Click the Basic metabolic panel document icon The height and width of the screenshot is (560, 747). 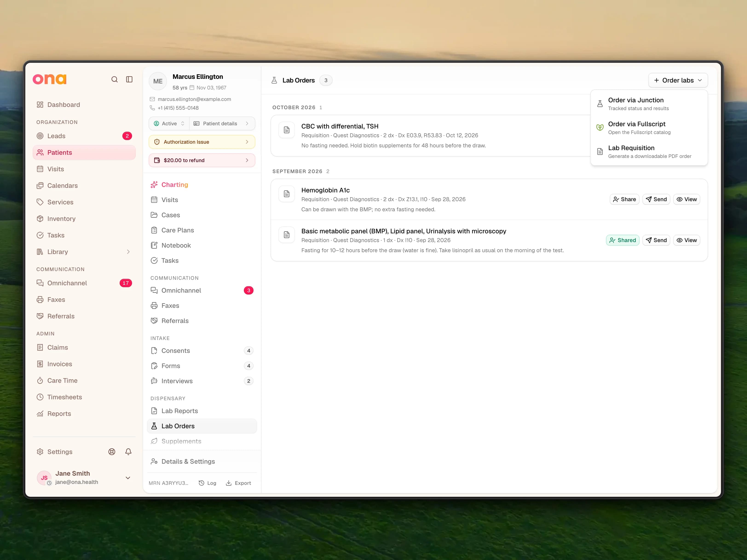point(287,234)
